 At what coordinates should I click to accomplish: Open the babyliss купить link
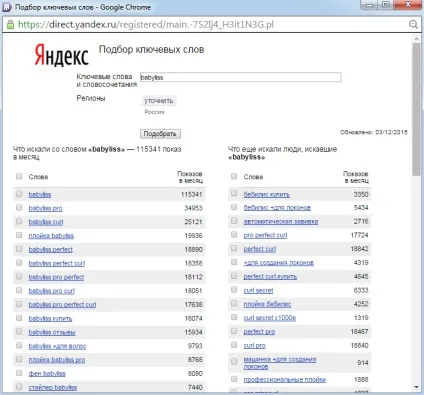50,319
